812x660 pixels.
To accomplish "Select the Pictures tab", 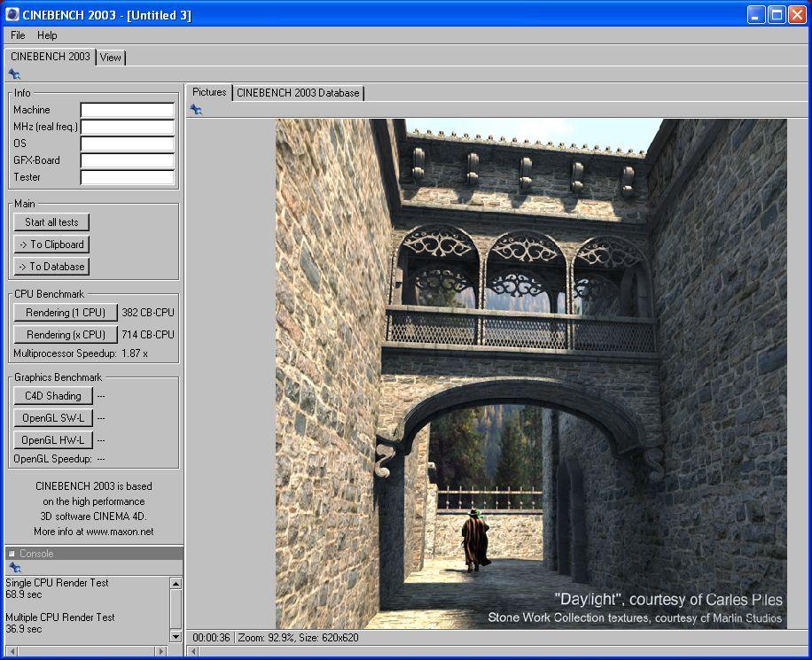I will tap(209, 92).
